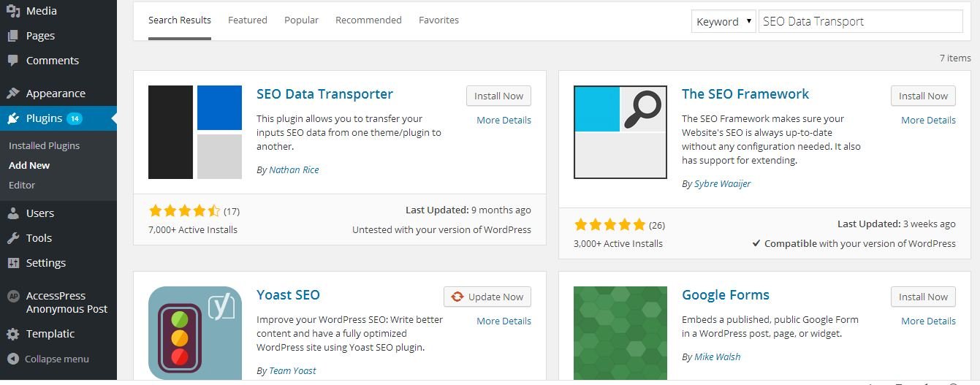Visit author Nathan Rice link
The height and width of the screenshot is (385, 980).
294,169
